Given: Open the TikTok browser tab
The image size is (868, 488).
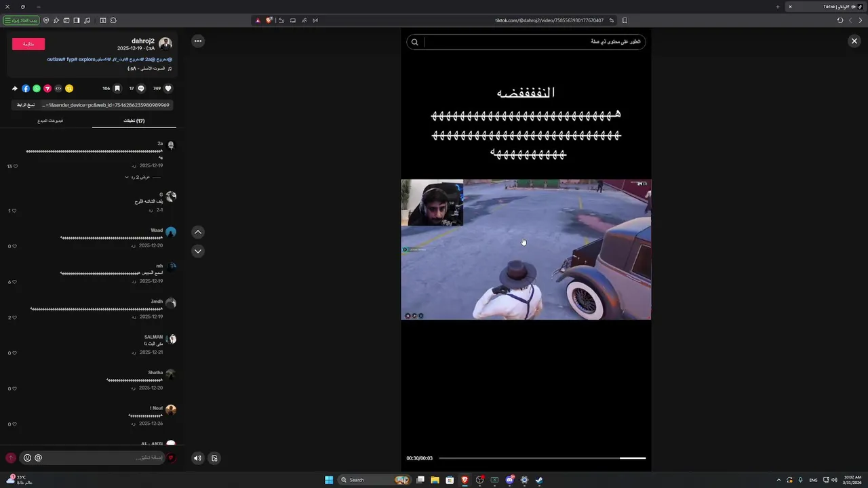Looking at the screenshot, I should [825, 7].
